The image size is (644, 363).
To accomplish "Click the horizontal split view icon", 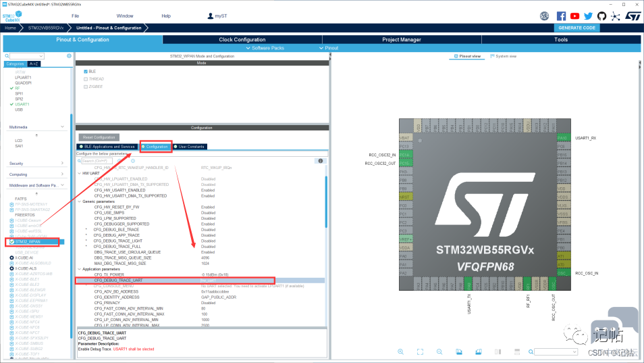I will tap(517, 352).
